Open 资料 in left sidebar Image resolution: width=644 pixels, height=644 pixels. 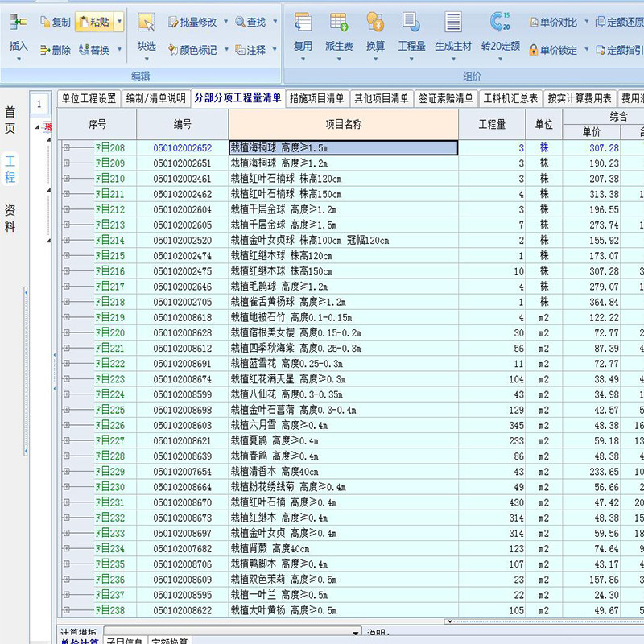click(10, 218)
